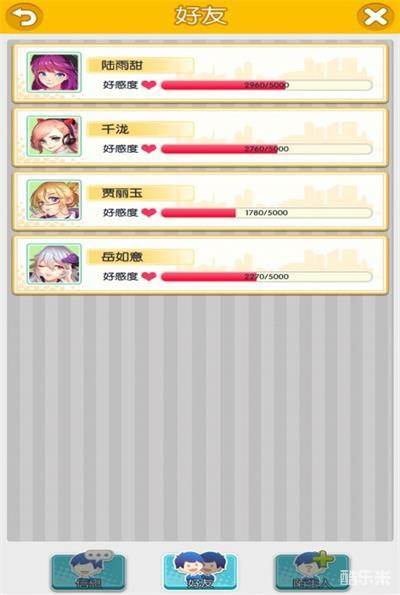Screen dimensions: 400x595
Task: Tap the heart icon for 陆雨甜
Action: (x=149, y=85)
